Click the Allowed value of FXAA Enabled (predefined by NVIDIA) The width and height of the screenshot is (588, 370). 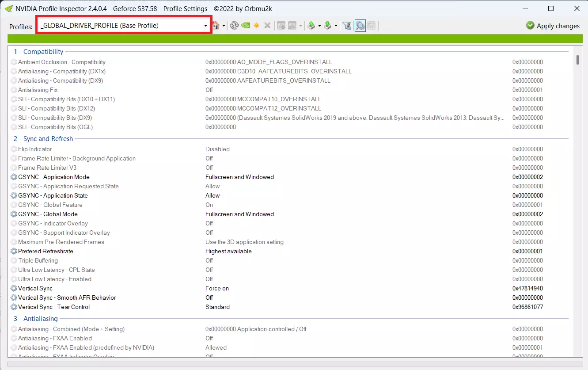pos(216,348)
